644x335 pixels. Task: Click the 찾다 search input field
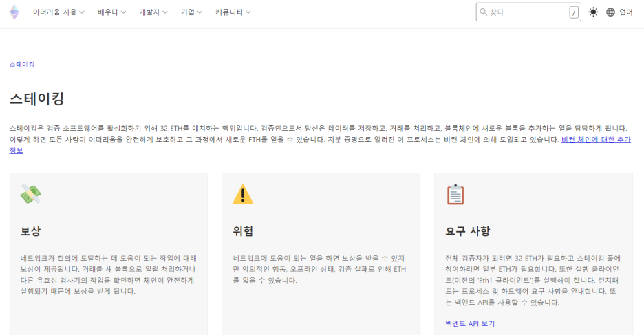[x=528, y=12]
